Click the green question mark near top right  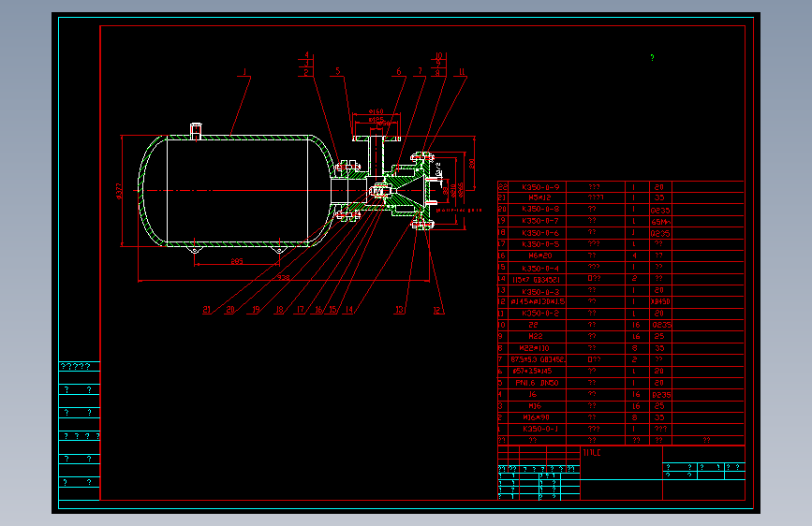tap(652, 57)
